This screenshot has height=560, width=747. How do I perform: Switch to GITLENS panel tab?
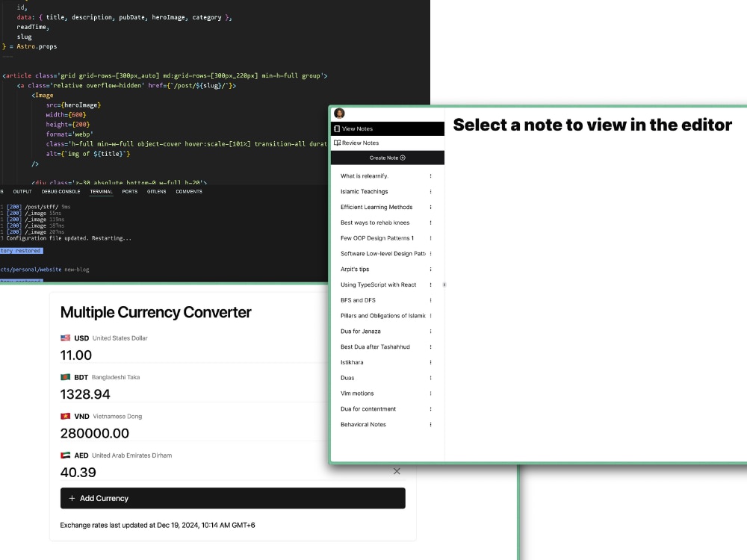coord(157,191)
